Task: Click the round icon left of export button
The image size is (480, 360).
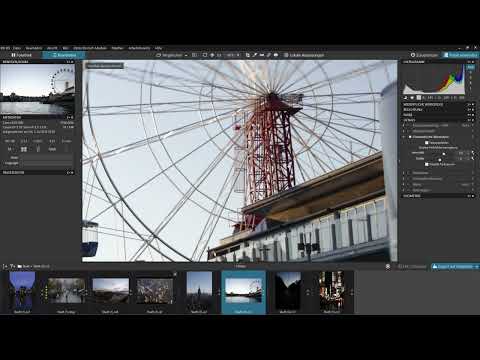Action: (x=388, y=267)
